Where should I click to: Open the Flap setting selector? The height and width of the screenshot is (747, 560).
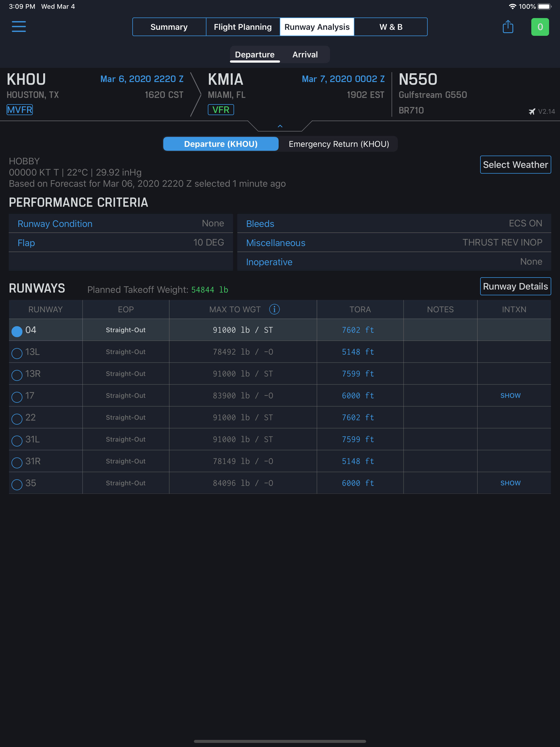[26, 243]
